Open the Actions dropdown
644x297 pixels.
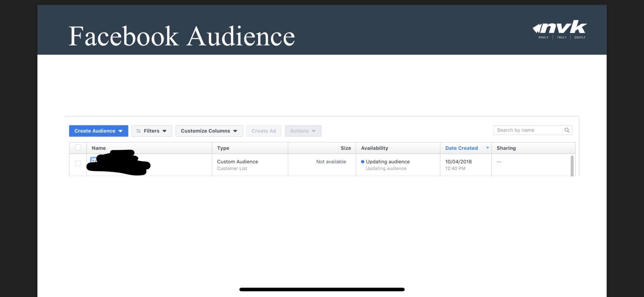303,131
